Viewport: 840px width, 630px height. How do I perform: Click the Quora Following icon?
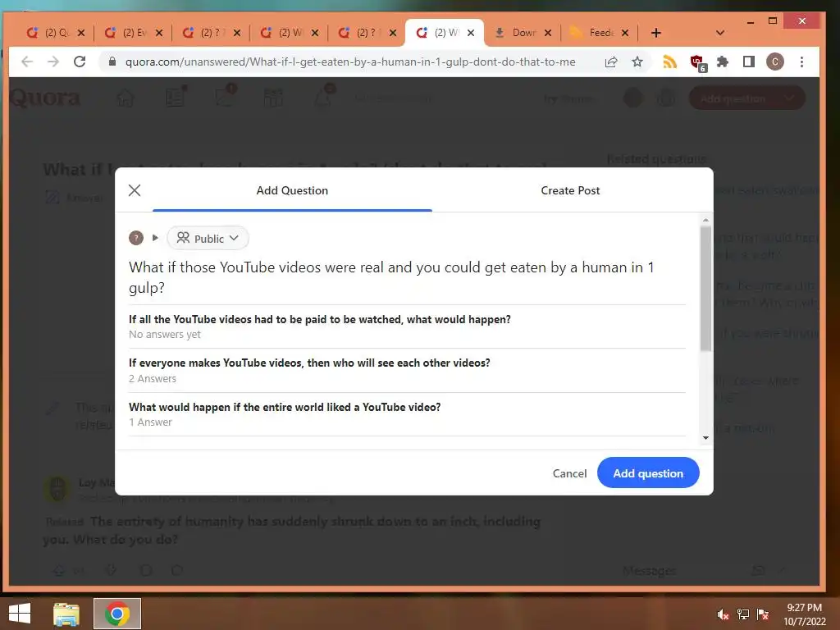tap(176, 97)
